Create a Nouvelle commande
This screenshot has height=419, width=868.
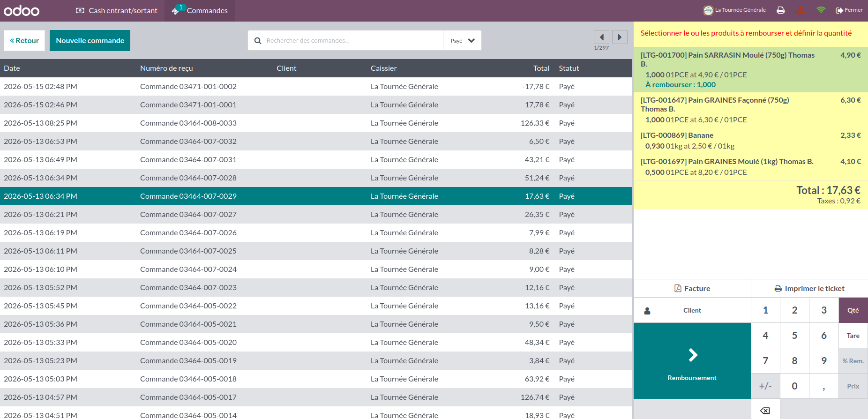90,41
